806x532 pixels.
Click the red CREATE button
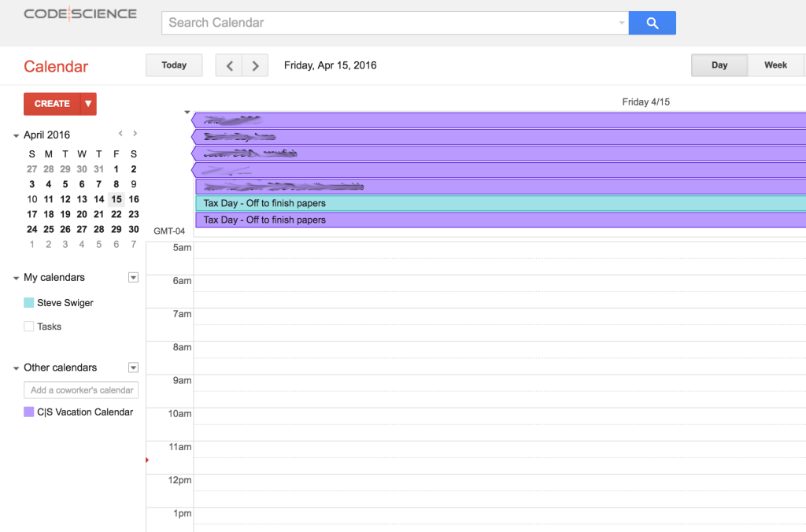52,104
